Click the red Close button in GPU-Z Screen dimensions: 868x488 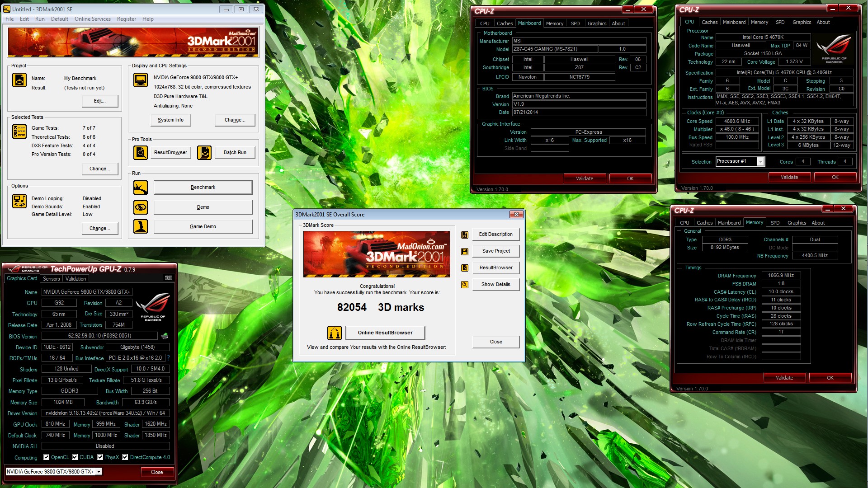[157, 472]
